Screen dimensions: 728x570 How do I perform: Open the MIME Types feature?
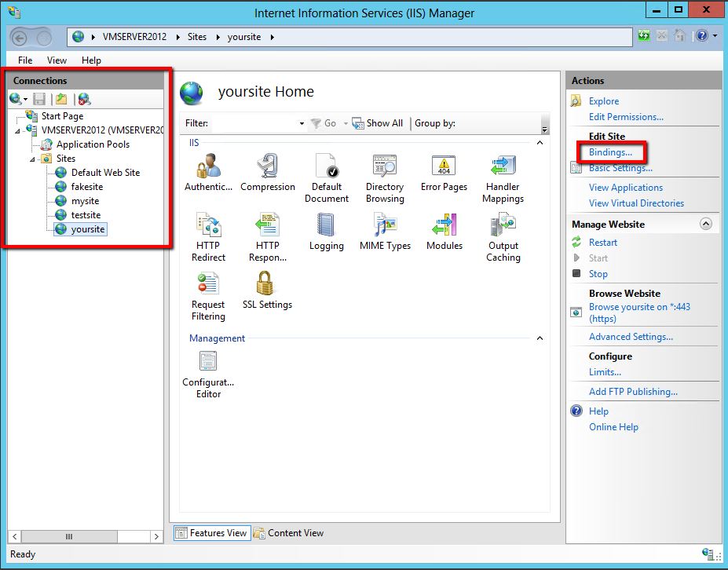pos(385,225)
